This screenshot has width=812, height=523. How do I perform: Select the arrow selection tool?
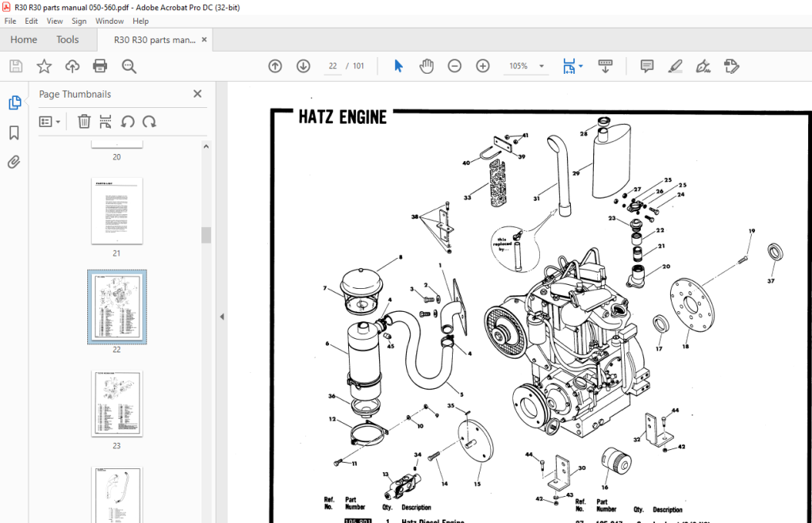click(398, 66)
